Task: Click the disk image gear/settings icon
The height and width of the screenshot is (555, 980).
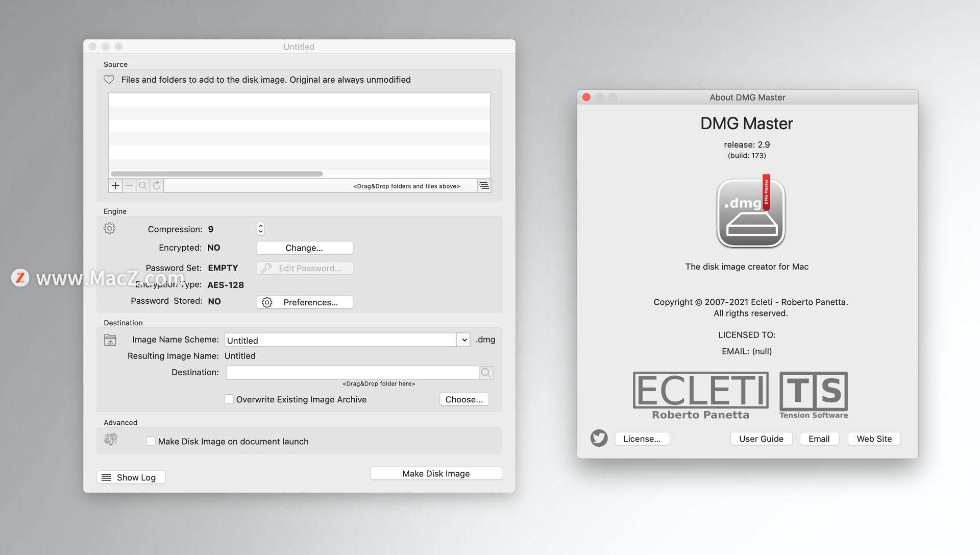Action: coord(109,228)
